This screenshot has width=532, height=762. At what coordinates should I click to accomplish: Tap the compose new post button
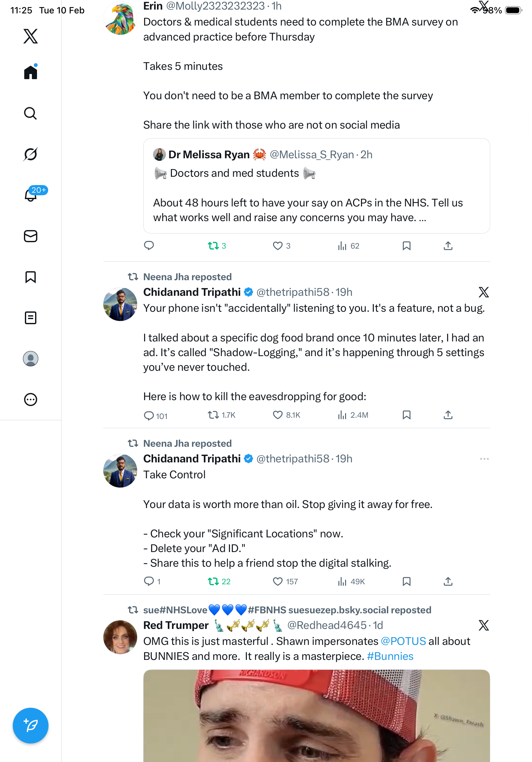[x=30, y=726]
